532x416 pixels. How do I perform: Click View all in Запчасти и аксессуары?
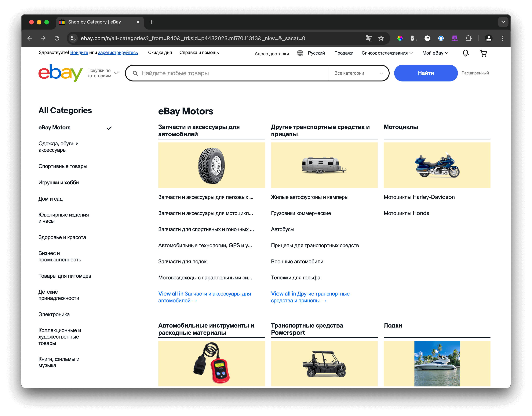[x=204, y=297]
